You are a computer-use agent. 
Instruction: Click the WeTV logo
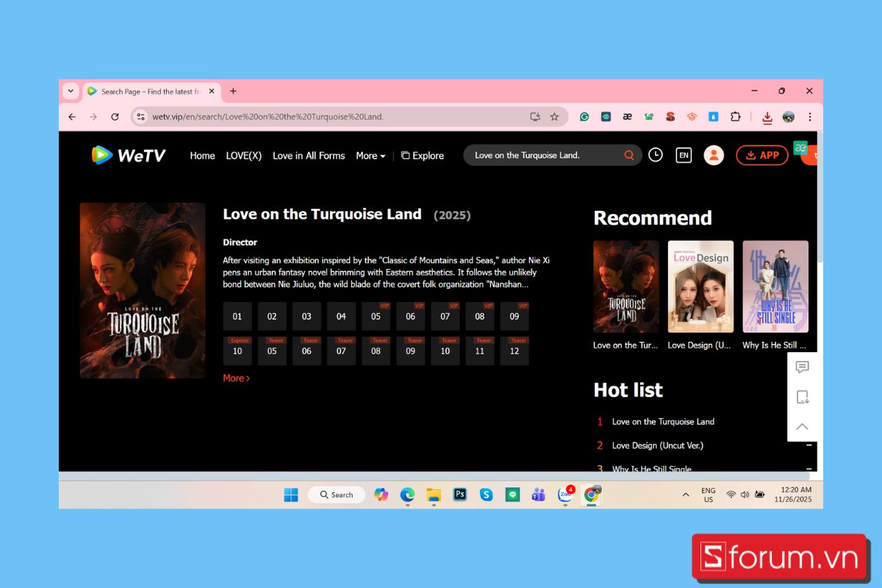tap(129, 155)
